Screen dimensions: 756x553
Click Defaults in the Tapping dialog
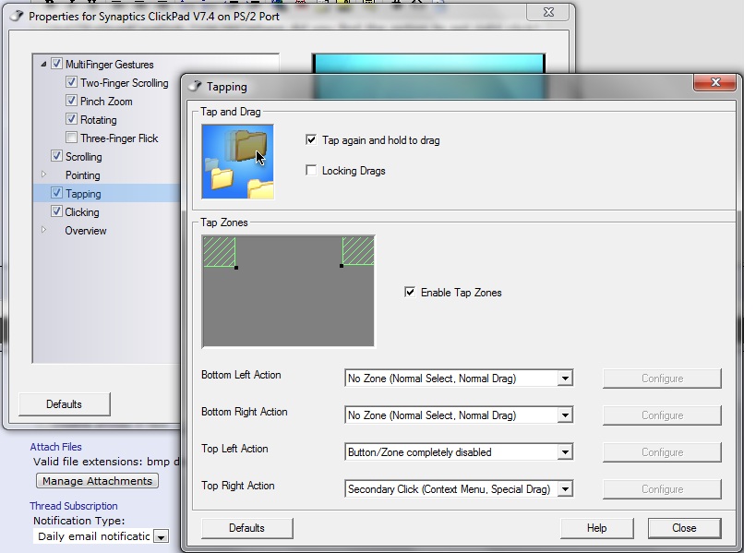[246, 528]
